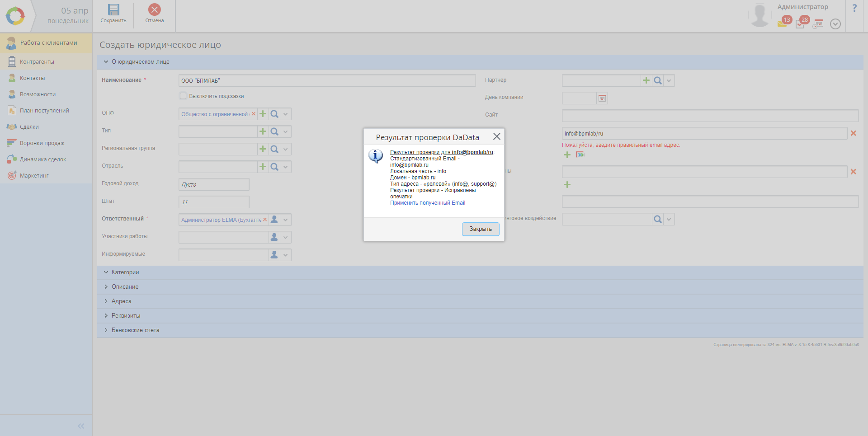Image resolution: width=868 pixels, height=436 pixels.
Task: Click the red Cancel (Отмена) icon
Action: tap(155, 10)
